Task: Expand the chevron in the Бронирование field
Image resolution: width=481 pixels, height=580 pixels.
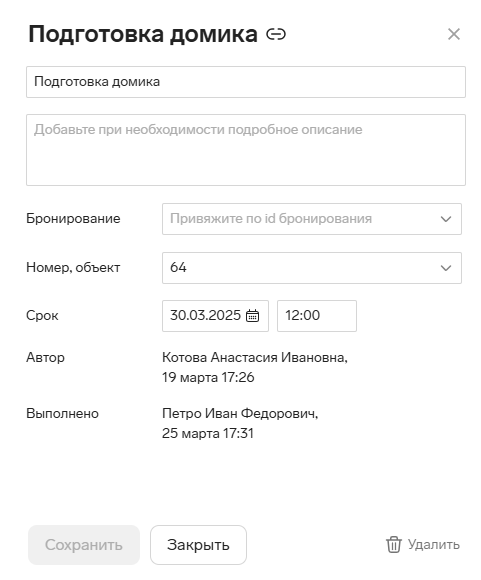Action: (446, 219)
